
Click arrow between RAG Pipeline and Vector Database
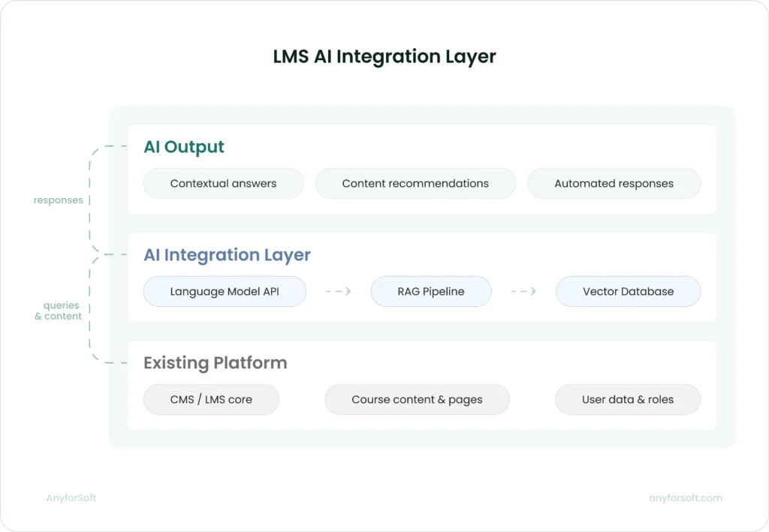(523, 291)
